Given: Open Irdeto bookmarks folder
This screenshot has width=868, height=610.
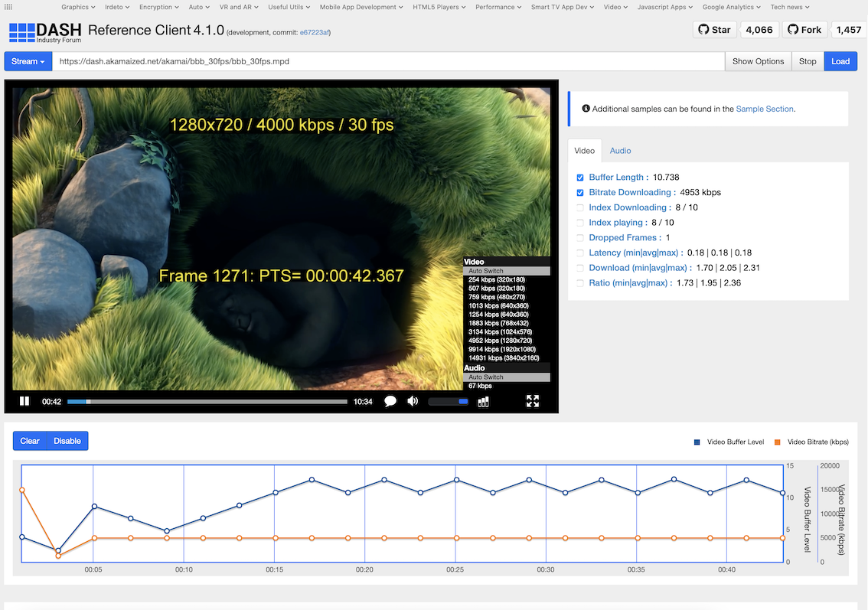Looking at the screenshot, I should coord(117,7).
